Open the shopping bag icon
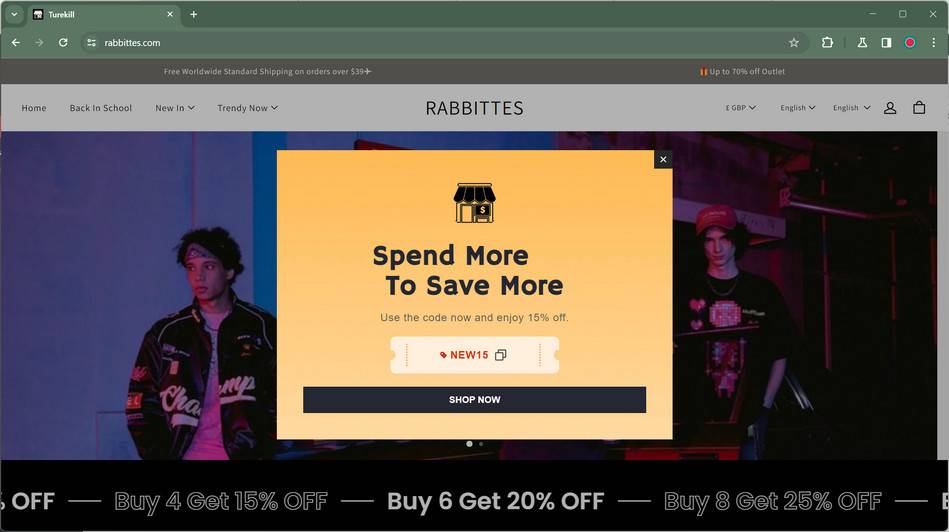The image size is (949, 532). 919,108
